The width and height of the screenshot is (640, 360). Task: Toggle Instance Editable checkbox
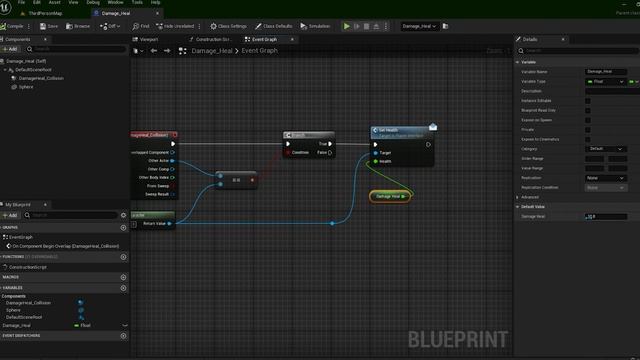pos(588,100)
